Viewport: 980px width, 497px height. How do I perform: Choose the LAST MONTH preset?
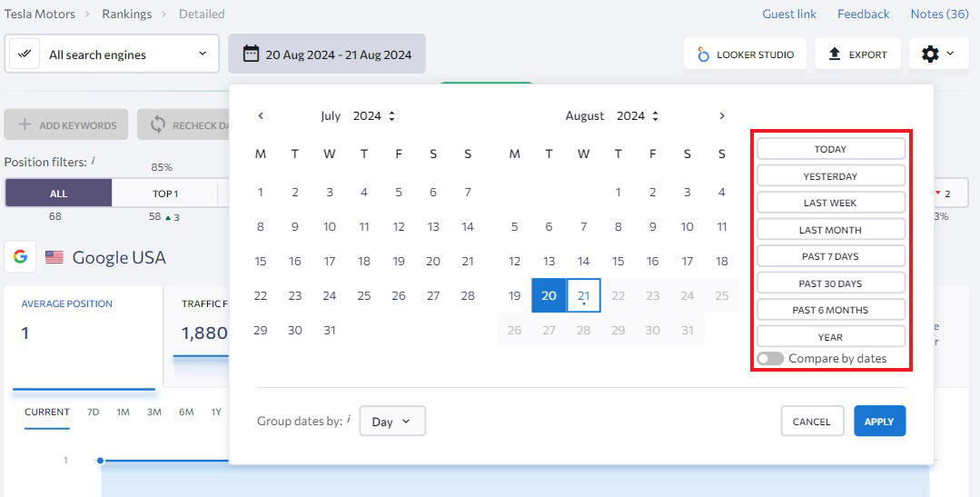click(831, 230)
